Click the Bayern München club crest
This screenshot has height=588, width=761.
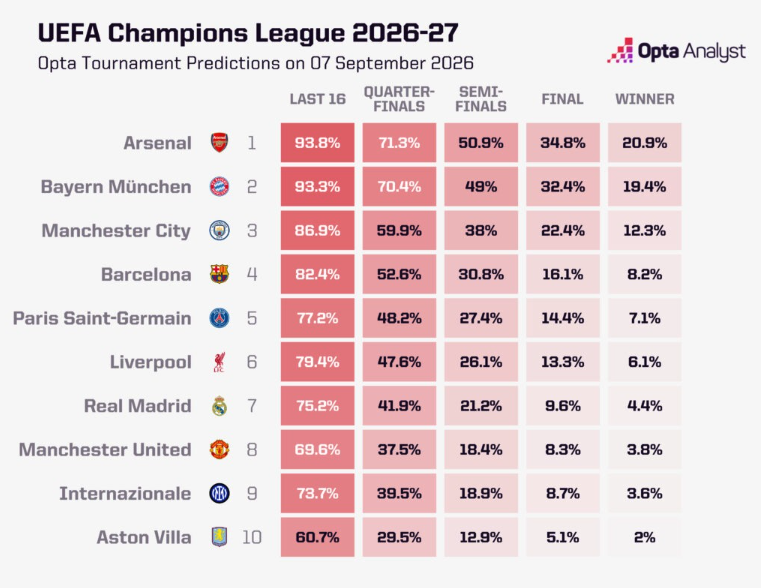click(x=219, y=186)
